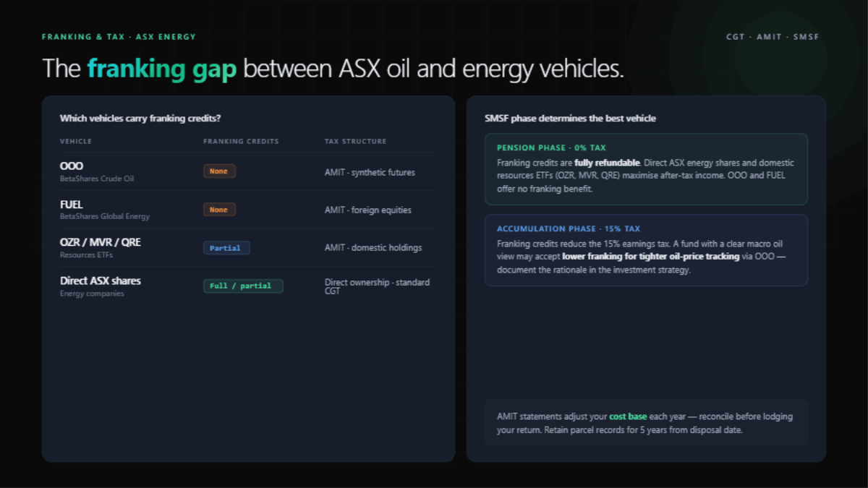Click 'BetaShares Crude Oil' subtitle
Screen dimensions: 868x488
97,179
